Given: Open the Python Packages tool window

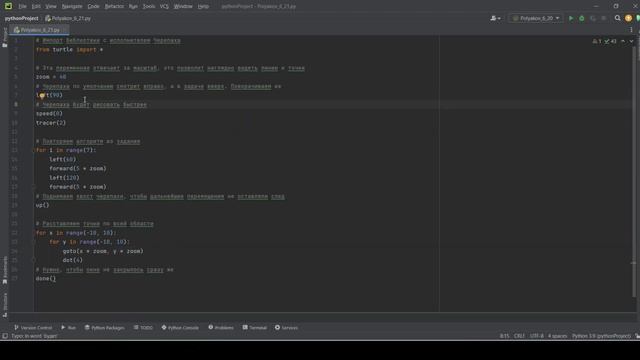Looking at the screenshot, I should coord(104,328).
